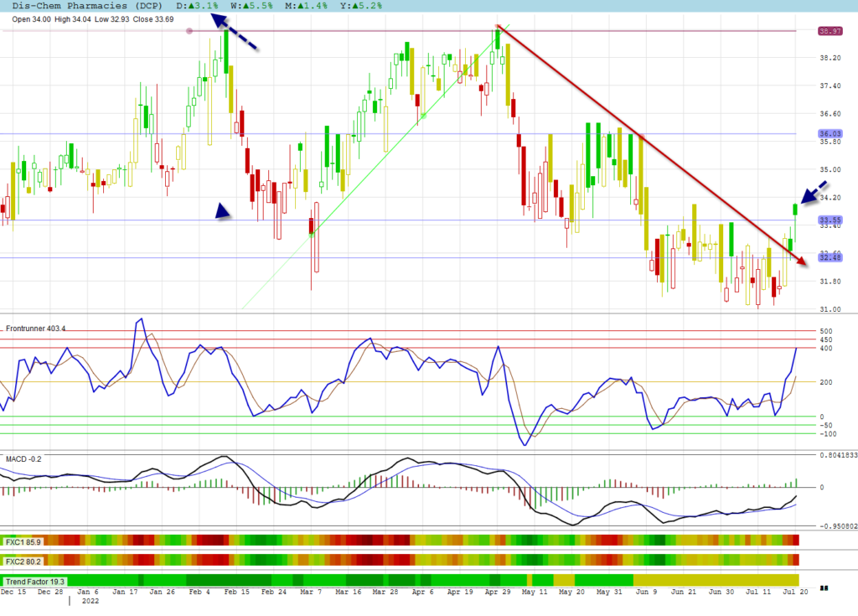Click the Jun 21 date on the time axis
The width and height of the screenshot is (858, 616).
(x=684, y=592)
